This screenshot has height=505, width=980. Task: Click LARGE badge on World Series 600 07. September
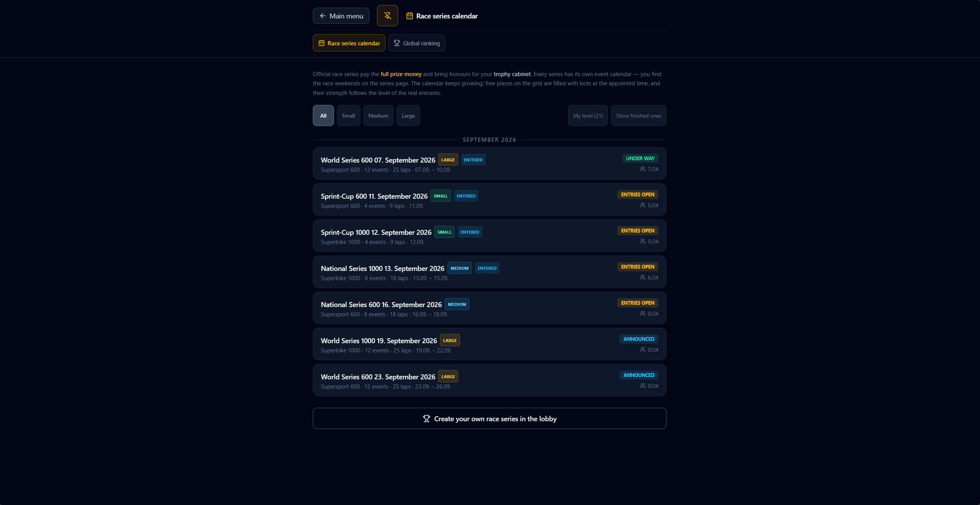448,160
